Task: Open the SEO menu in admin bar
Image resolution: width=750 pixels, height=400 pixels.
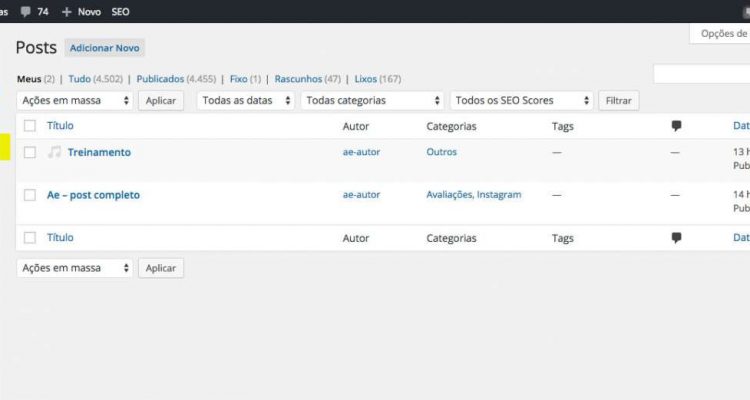Action: (x=118, y=12)
